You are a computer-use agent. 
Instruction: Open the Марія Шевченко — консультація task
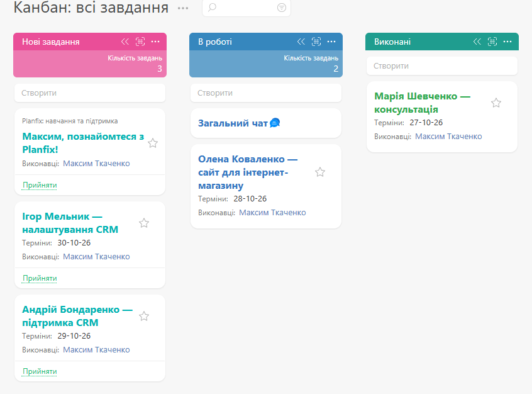423,103
